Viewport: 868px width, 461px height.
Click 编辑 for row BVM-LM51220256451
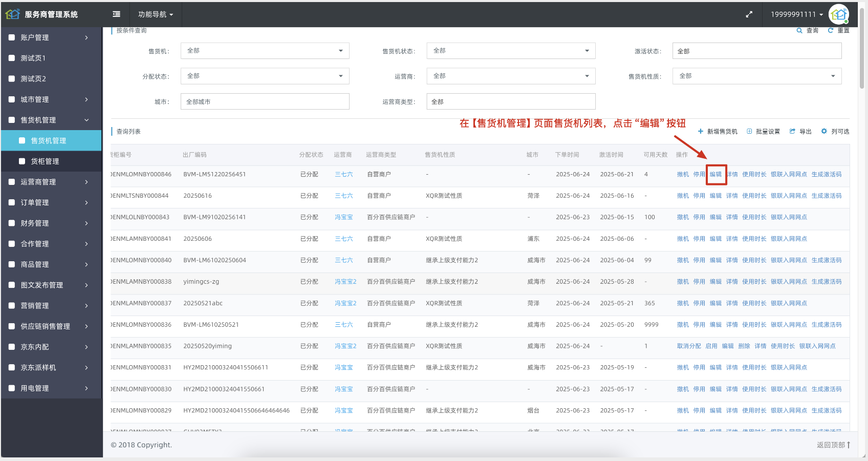[715, 174]
